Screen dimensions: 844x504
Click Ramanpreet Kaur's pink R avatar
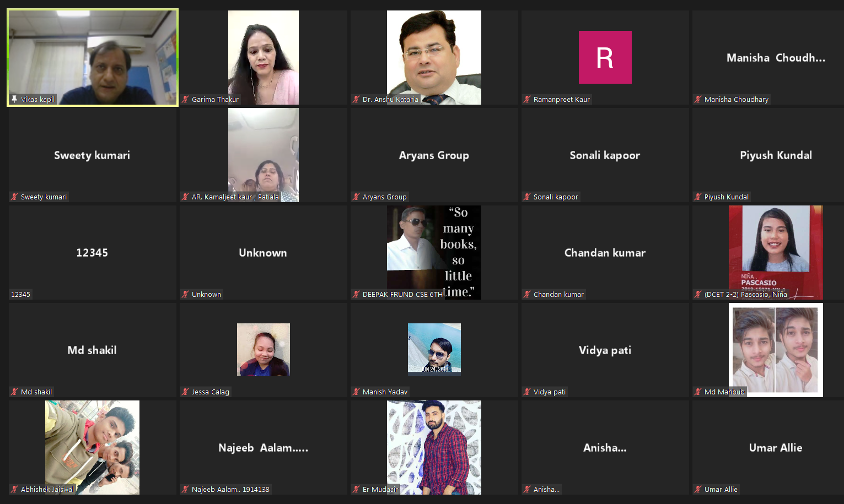point(605,57)
